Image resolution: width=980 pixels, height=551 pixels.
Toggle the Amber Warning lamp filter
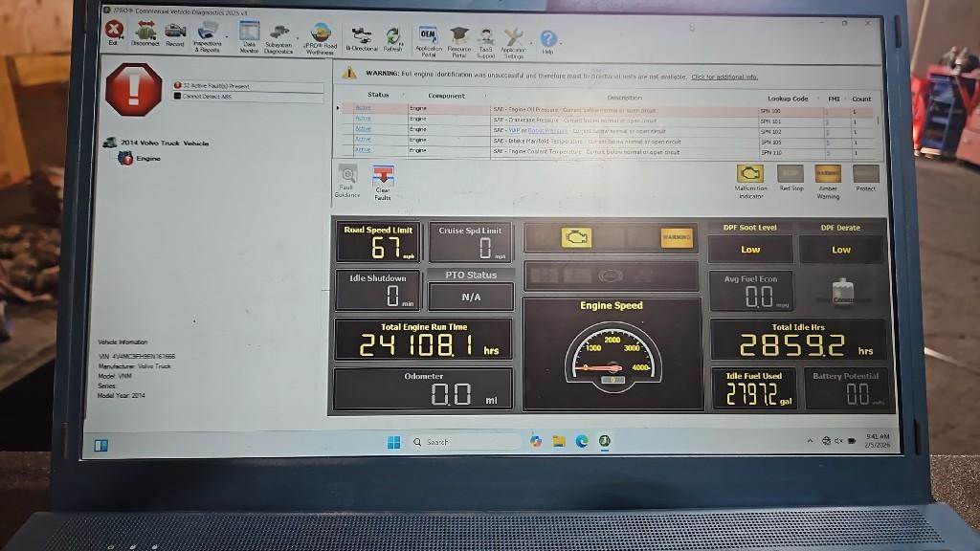coord(828,175)
